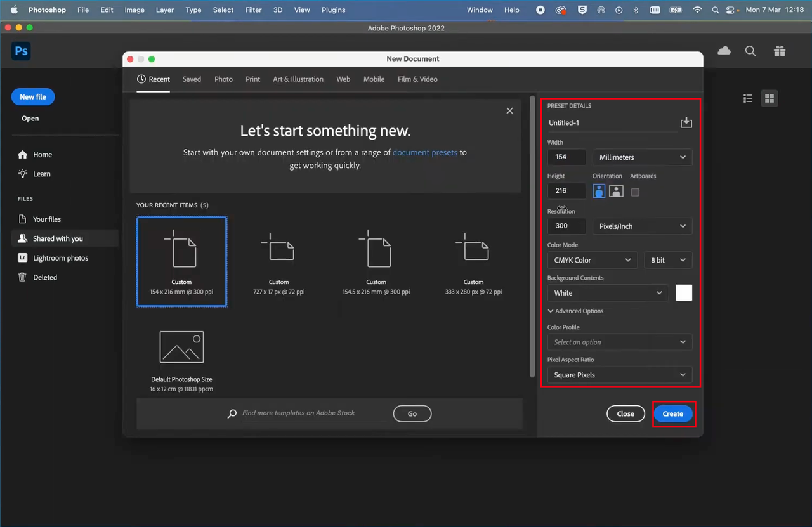Enable the Artboards checkbox
The width and height of the screenshot is (812, 527).
(635, 190)
